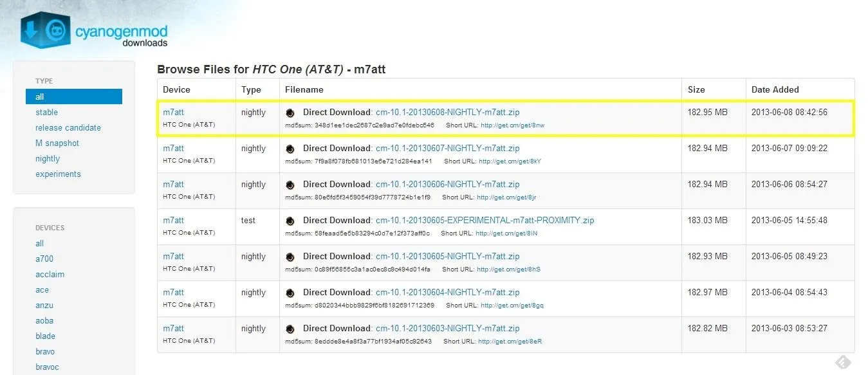Click the download icon beside the 20130604 nightly file

(x=291, y=293)
